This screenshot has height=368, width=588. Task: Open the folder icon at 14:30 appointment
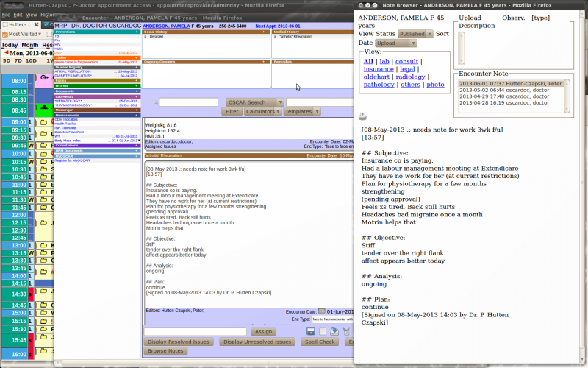pos(43,291)
